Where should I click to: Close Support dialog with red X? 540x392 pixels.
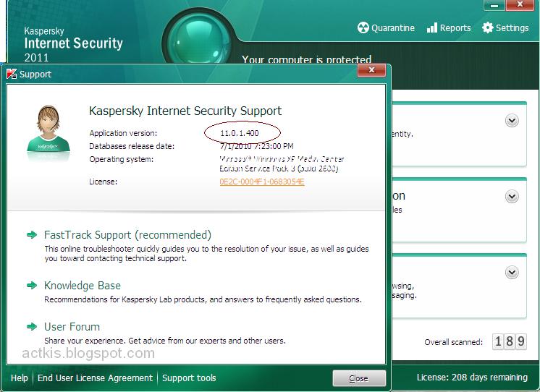tap(371, 70)
